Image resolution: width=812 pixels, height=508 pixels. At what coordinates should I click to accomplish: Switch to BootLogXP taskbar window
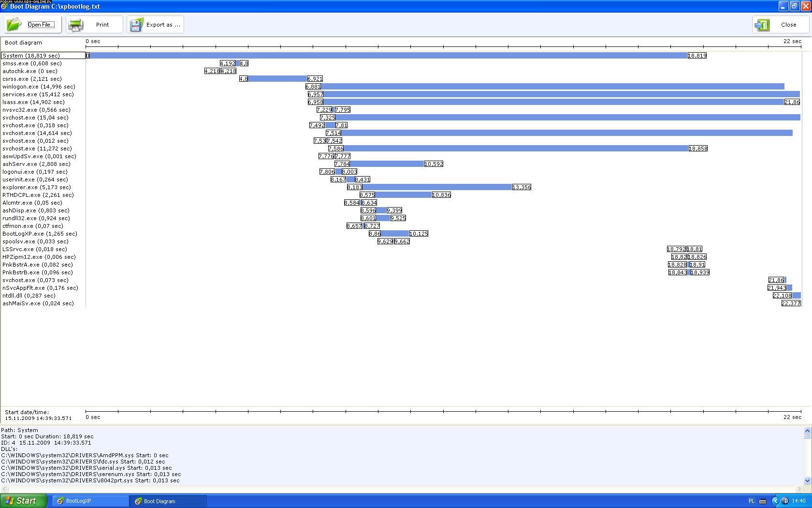coord(90,501)
